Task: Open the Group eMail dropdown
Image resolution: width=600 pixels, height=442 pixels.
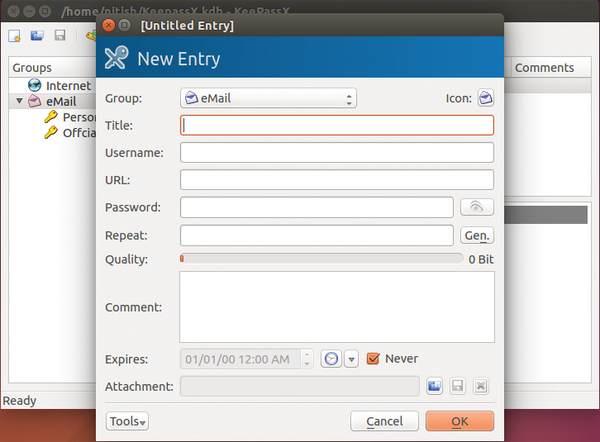Action: click(x=268, y=98)
